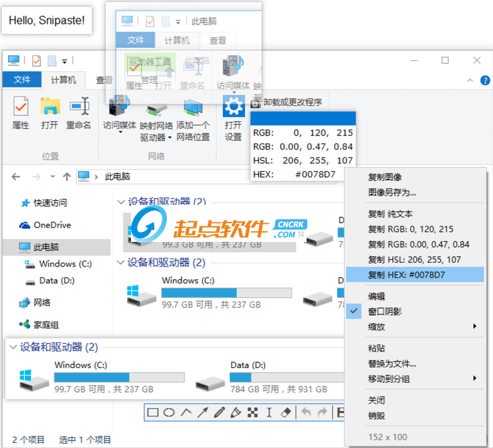Click 2 个项目 in the status bar
Viewport: 493px width, 448px height.
28,440
